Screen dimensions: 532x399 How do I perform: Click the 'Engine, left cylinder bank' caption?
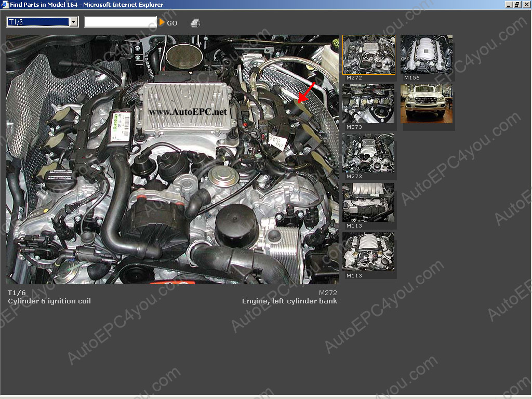click(289, 301)
